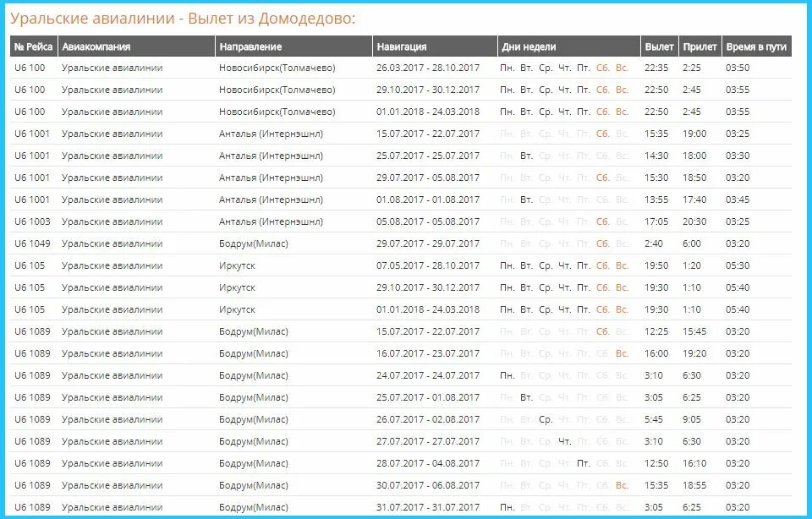Click travel time 03:45
The image size is (812, 519).
coord(738,199)
